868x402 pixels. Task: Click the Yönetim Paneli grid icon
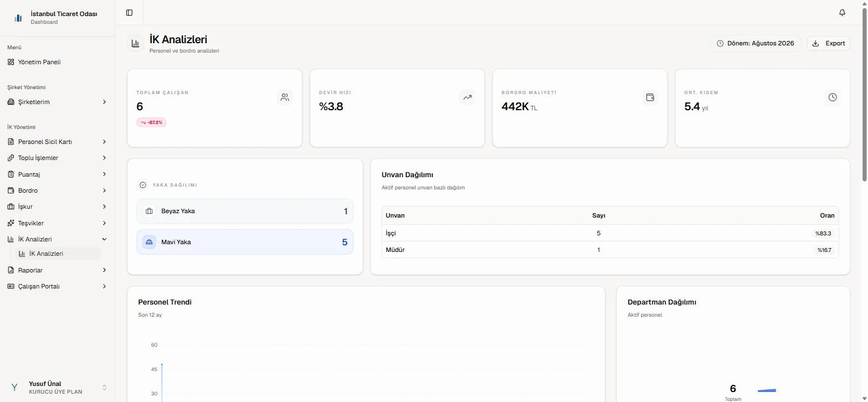pos(11,62)
